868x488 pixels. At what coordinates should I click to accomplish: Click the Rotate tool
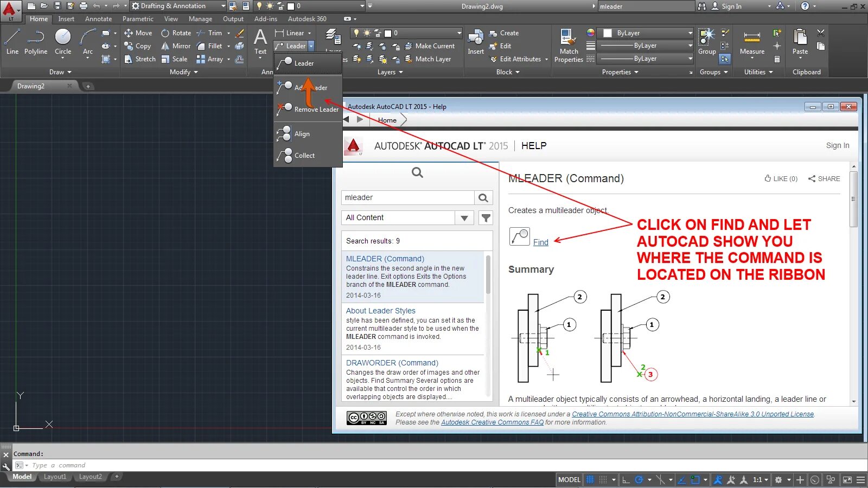click(176, 33)
